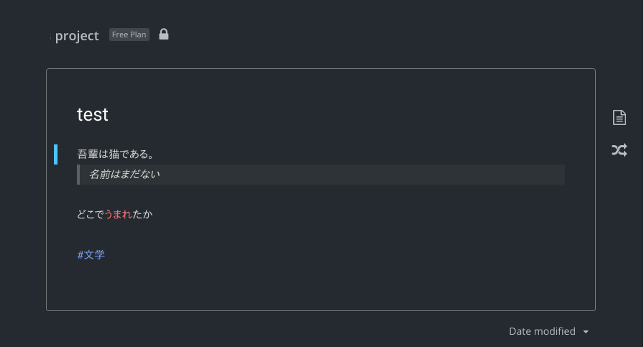Click the Free Plan badge
This screenshot has width=644, height=347.
[x=129, y=34]
